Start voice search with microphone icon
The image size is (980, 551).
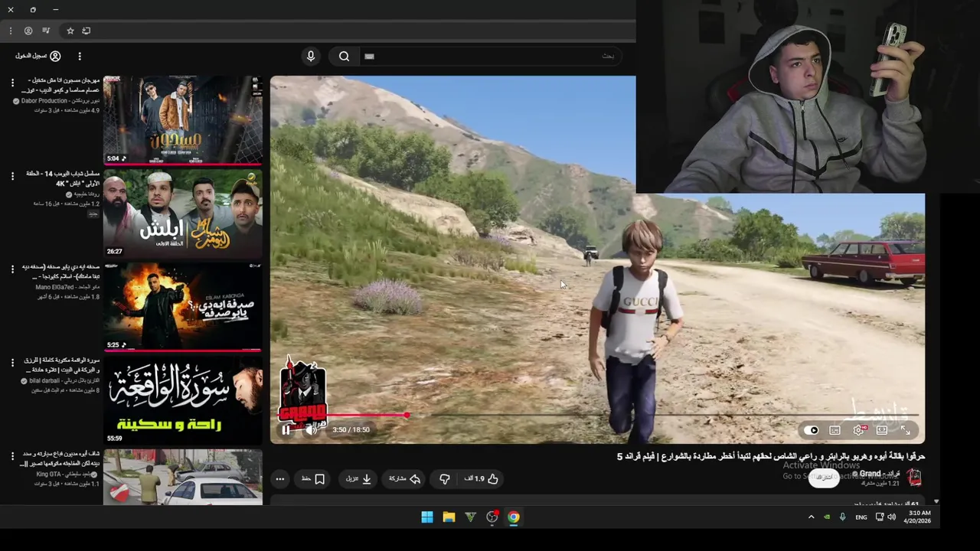(310, 56)
